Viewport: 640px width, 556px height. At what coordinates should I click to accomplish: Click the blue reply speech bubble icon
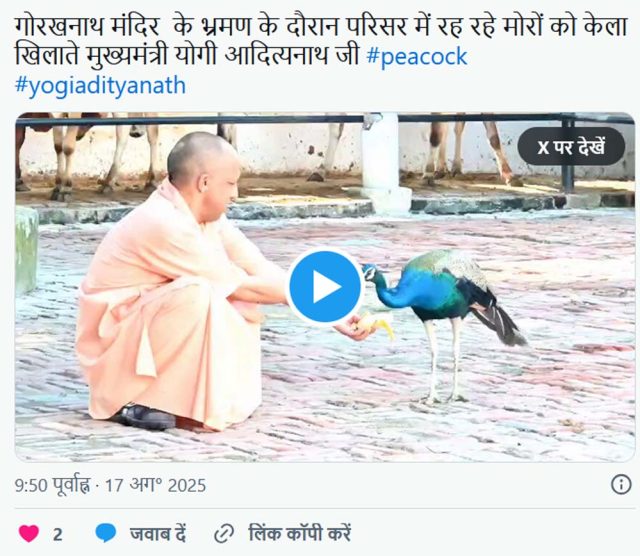106,533
